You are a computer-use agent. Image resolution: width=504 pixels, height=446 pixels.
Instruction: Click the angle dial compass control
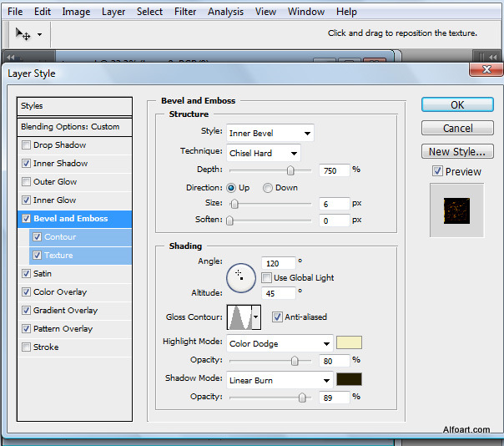(x=240, y=276)
